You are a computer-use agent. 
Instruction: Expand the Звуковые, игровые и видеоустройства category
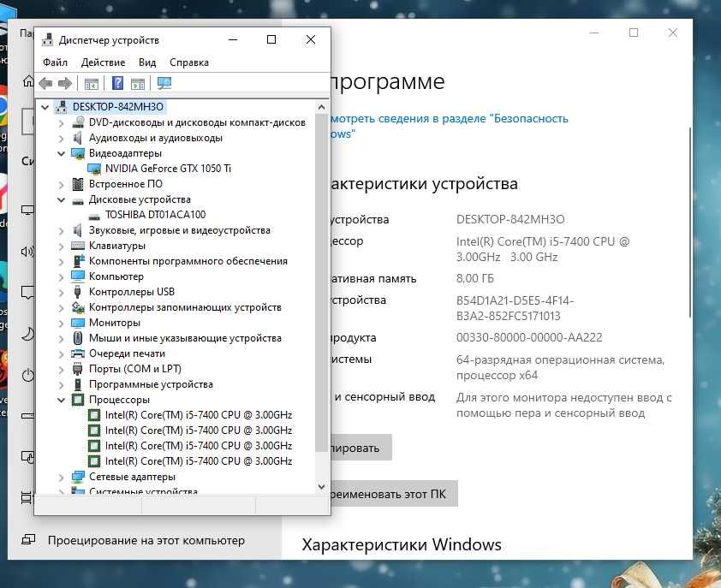pos(61,231)
